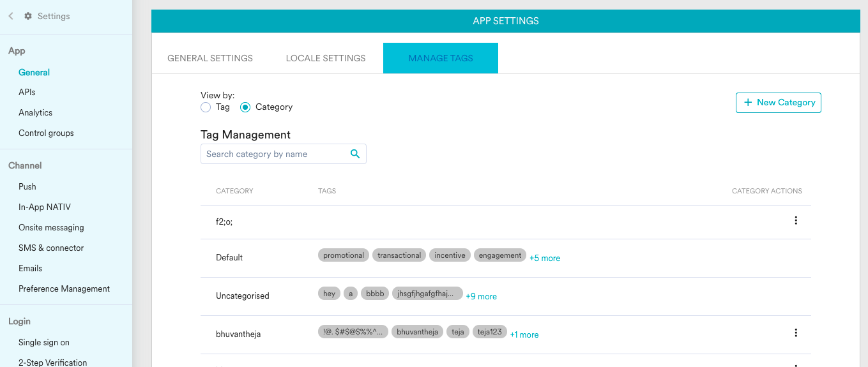Expand +1 more tags in bhuvantheja row
868x367 pixels.
[524, 334]
